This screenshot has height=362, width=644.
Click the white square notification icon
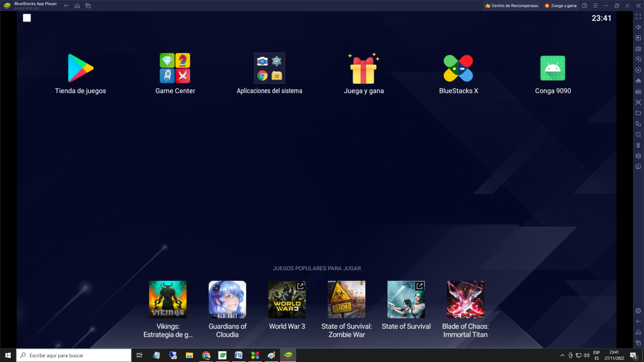[27, 18]
